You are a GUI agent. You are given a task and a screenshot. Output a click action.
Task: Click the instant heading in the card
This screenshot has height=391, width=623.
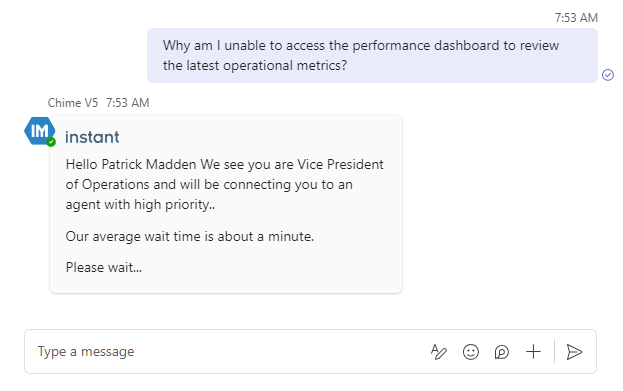point(92,137)
